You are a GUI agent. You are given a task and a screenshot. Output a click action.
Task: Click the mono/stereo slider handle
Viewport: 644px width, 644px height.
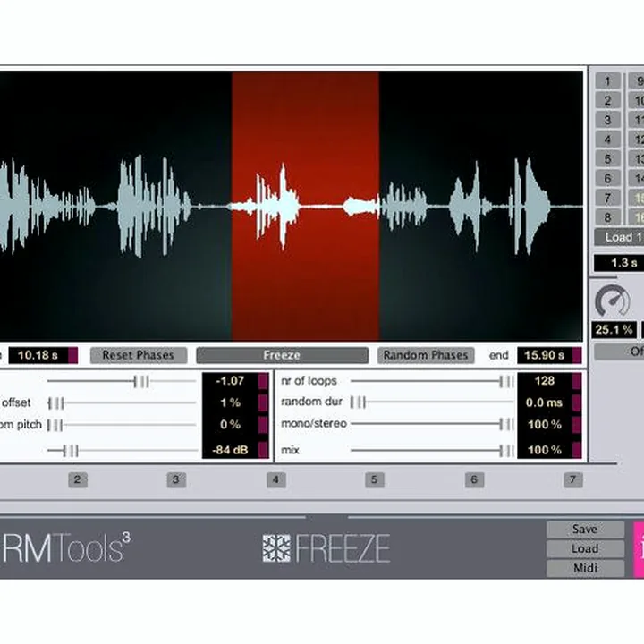[507, 424]
